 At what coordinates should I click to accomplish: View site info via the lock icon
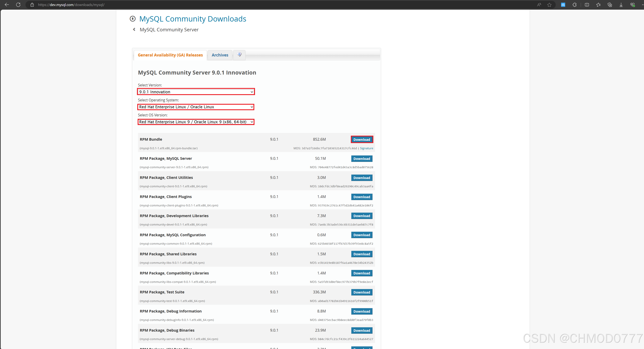(x=32, y=5)
